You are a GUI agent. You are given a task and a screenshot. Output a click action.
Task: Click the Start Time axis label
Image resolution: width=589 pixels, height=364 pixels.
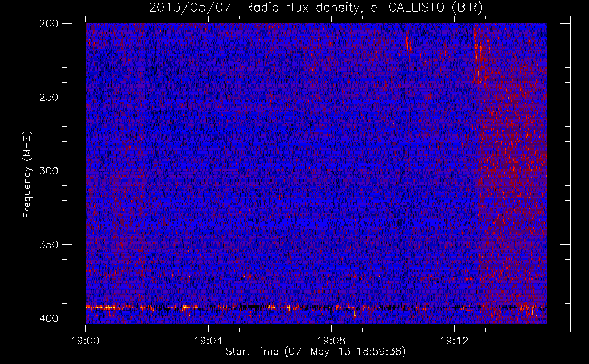click(316, 352)
